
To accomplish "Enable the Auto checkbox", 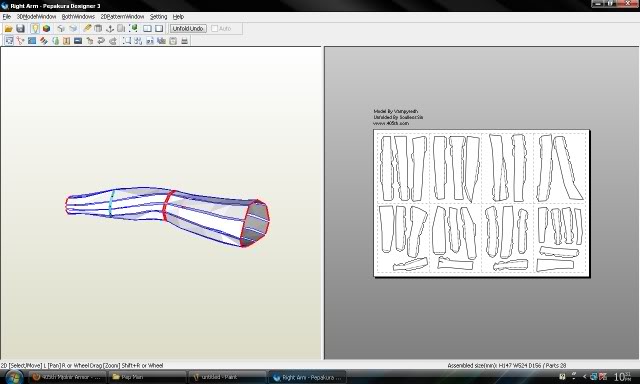I will [x=215, y=29].
